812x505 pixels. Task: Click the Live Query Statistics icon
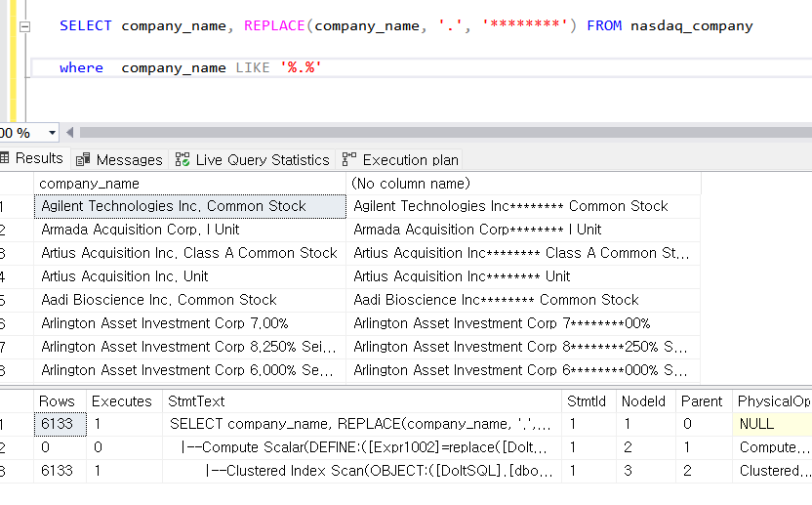pyautogui.click(x=183, y=159)
